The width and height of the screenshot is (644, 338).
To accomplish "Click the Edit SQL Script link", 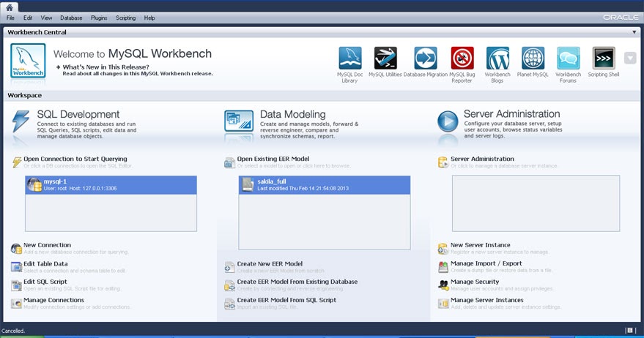I will click(x=45, y=282).
